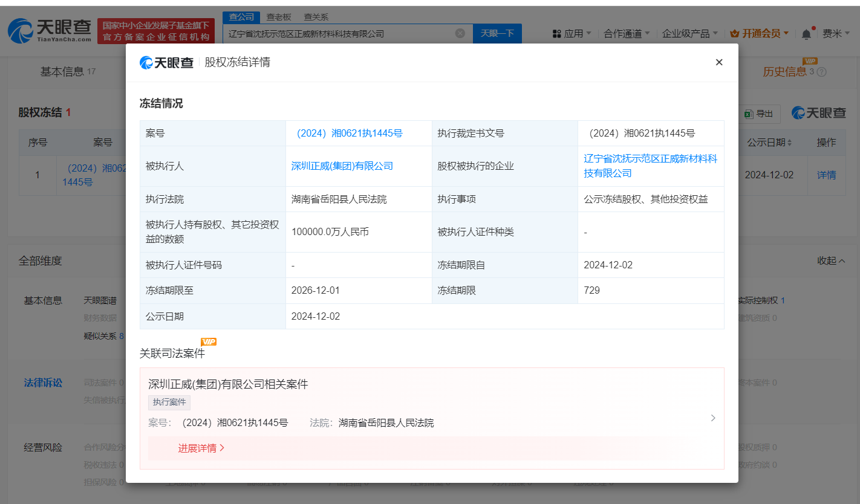The height and width of the screenshot is (504, 860).
Task: Click 2024-12-02 date in background table
Action: 769,175
